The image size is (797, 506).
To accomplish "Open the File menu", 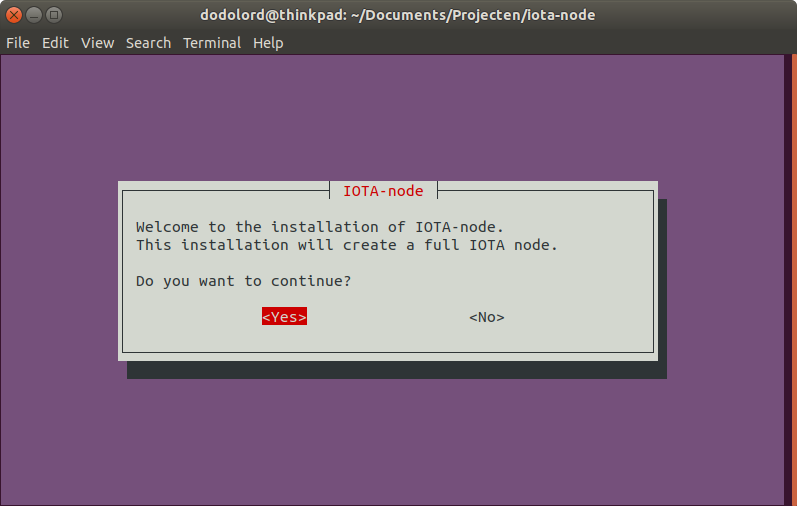I will tap(18, 43).
